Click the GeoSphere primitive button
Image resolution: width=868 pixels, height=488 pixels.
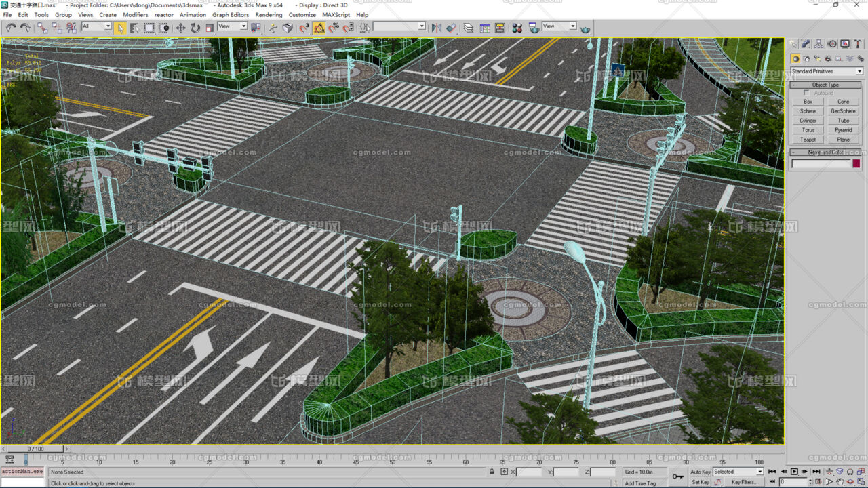point(843,111)
